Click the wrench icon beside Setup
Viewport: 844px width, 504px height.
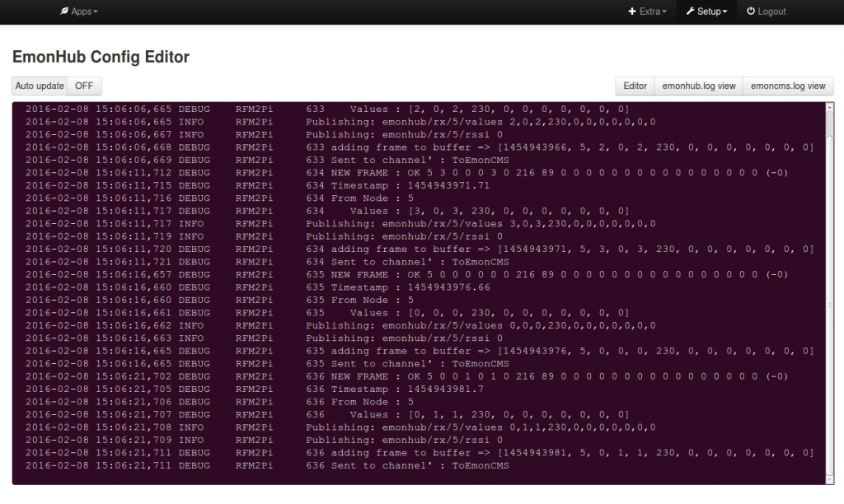pyautogui.click(x=690, y=11)
